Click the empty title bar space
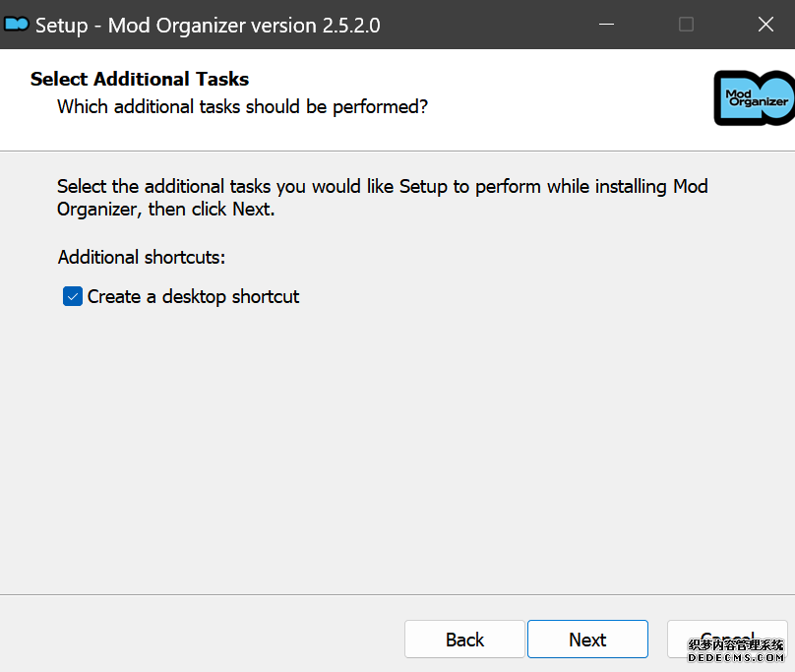Viewport: 795px width, 672px height. (x=472, y=25)
